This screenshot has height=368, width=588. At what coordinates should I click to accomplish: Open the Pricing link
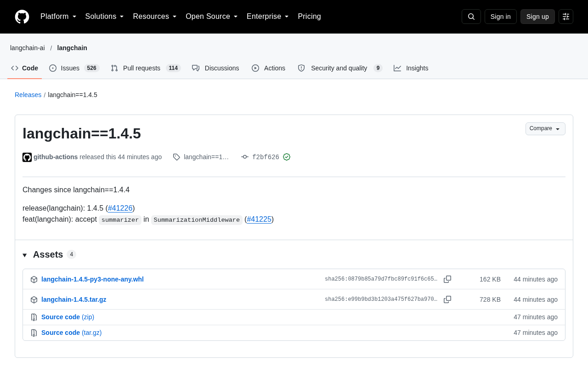point(309,17)
